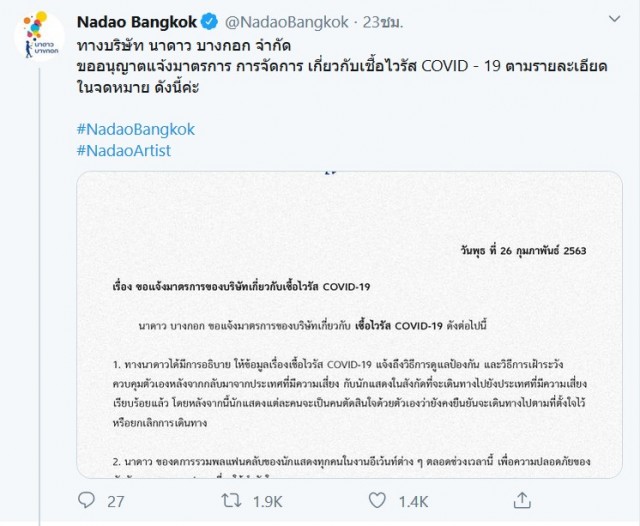Open the #NadaoBangkok hashtag

pyautogui.click(x=136, y=129)
